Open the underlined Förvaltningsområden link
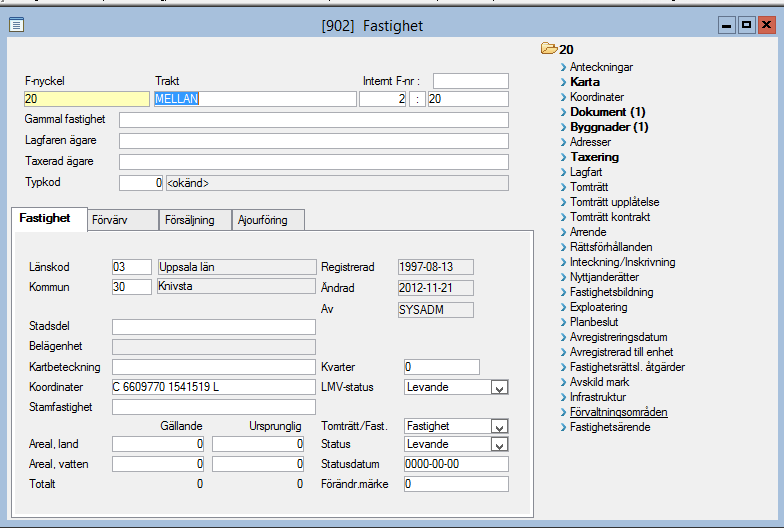The height and width of the screenshot is (528, 784). point(618,412)
